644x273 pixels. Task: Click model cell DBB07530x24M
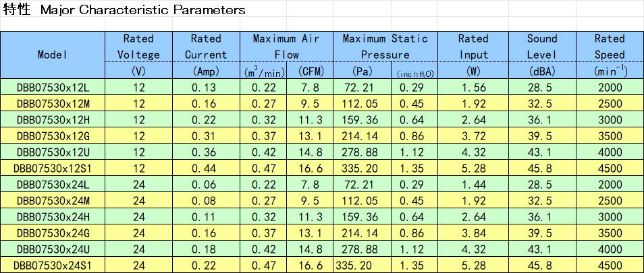coord(53,200)
